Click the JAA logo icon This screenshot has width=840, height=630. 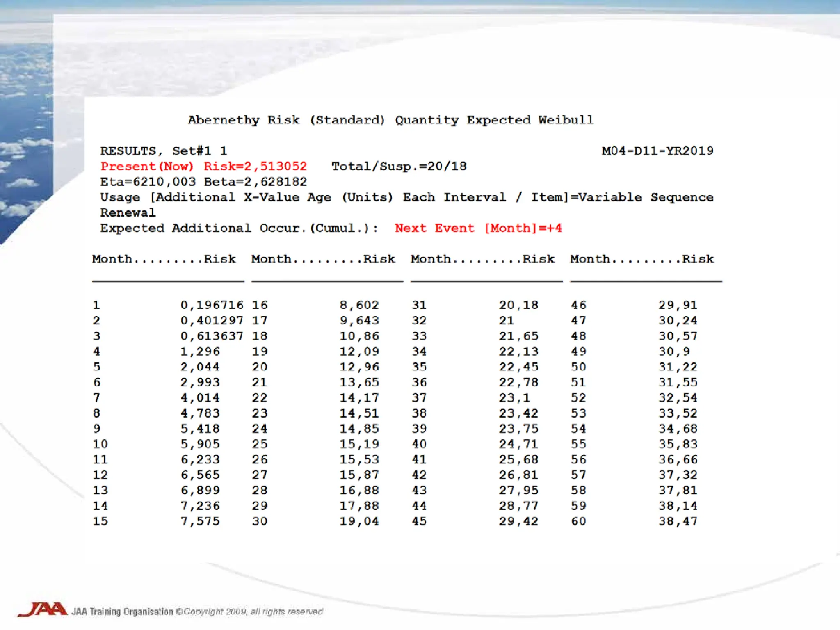click(43, 609)
